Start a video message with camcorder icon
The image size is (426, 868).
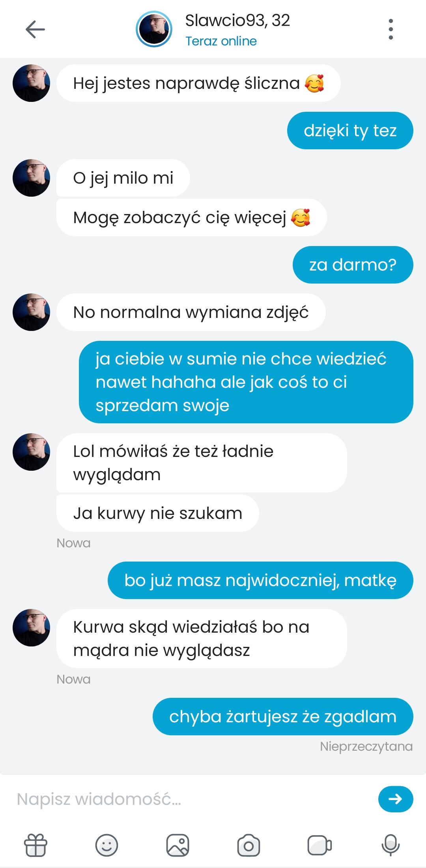319,845
